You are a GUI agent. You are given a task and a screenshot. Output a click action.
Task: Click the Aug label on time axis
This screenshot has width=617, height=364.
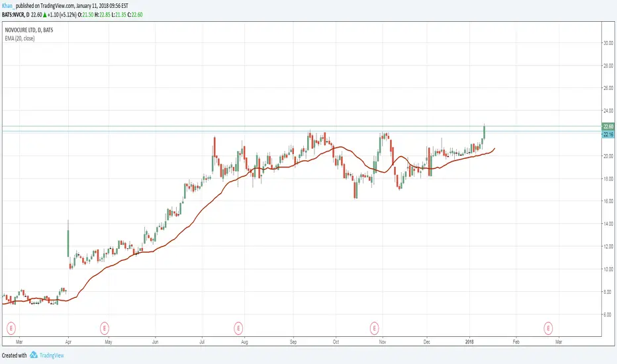[x=244, y=342]
